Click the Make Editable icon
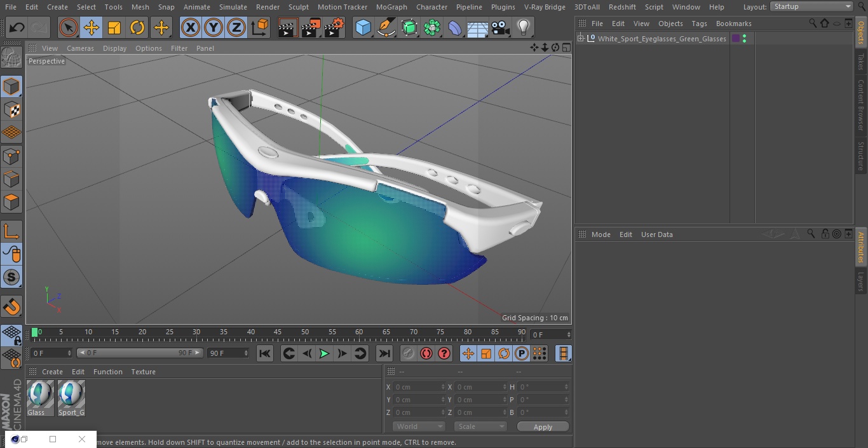This screenshot has width=868, height=448. [x=11, y=58]
